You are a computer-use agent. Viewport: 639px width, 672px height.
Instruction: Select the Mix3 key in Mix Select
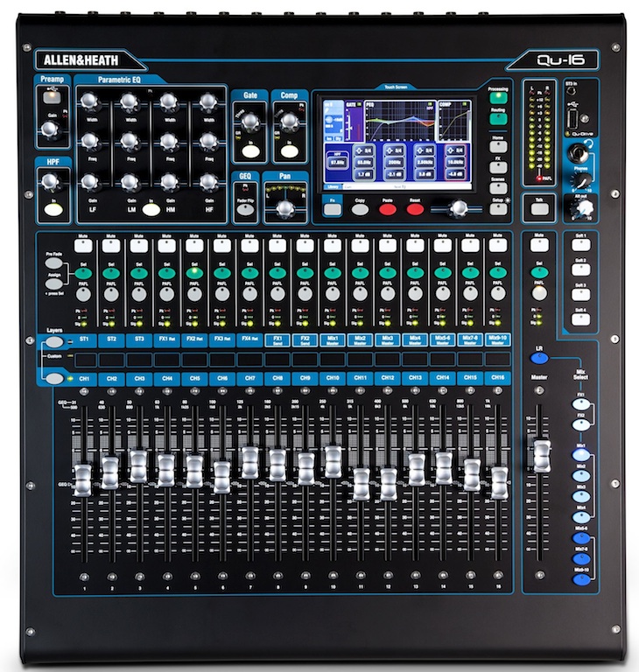581,497
